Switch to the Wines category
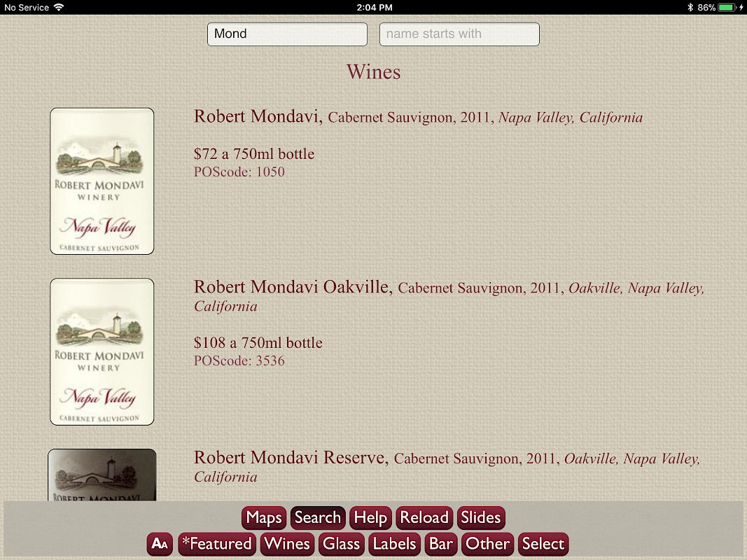Image resolution: width=747 pixels, height=560 pixels. (287, 544)
